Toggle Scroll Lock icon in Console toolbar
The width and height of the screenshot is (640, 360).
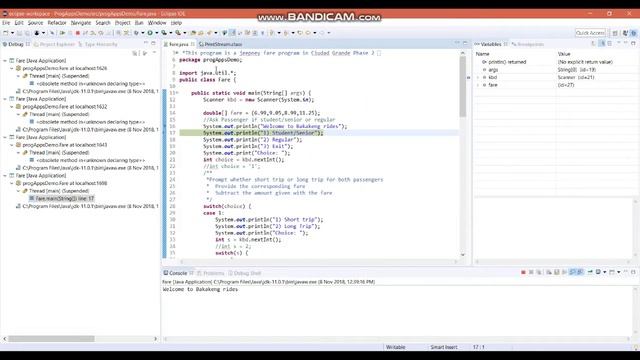[x=557, y=272]
